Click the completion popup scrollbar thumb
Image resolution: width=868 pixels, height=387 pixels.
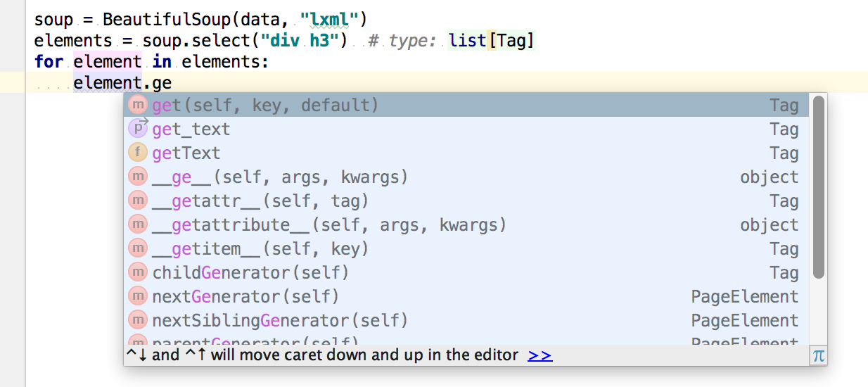pyautogui.click(x=818, y=186)
